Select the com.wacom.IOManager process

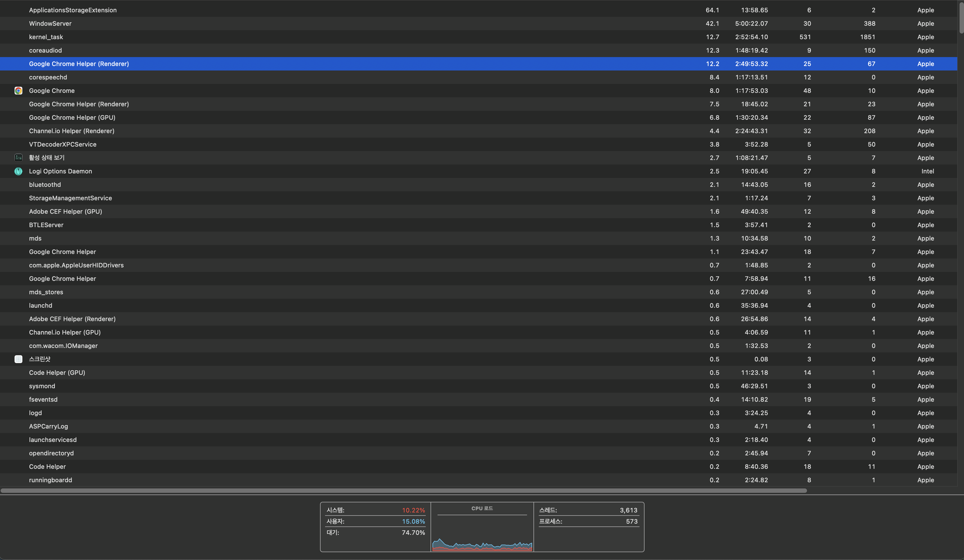click(479, 346)
